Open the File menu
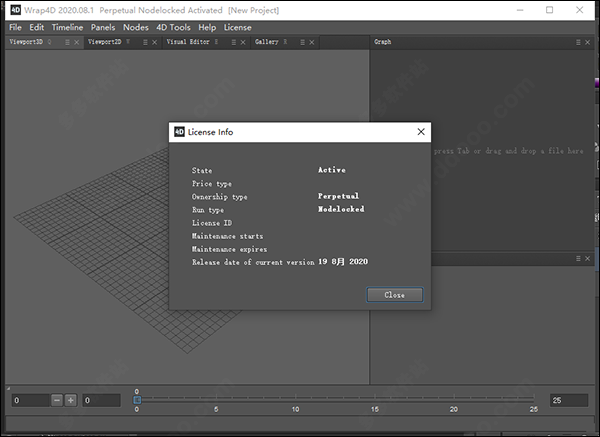Viewport: 600px width, 437px height. tap(15, 28)
